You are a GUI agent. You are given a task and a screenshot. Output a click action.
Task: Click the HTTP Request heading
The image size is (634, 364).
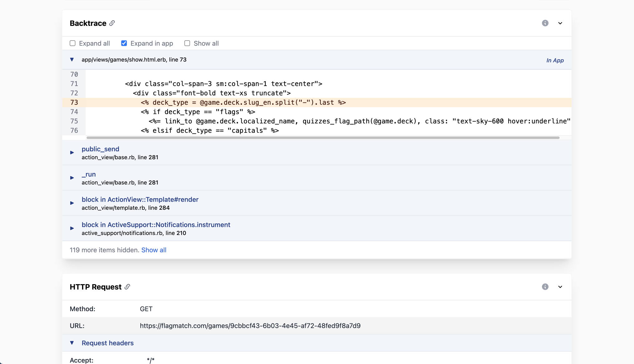click(95, 287)
